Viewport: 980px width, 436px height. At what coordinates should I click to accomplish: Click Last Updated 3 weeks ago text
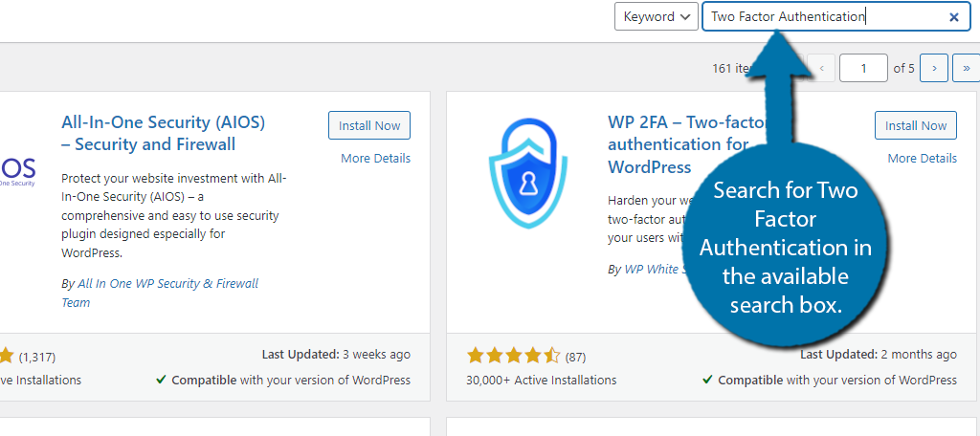coord(336,355)
